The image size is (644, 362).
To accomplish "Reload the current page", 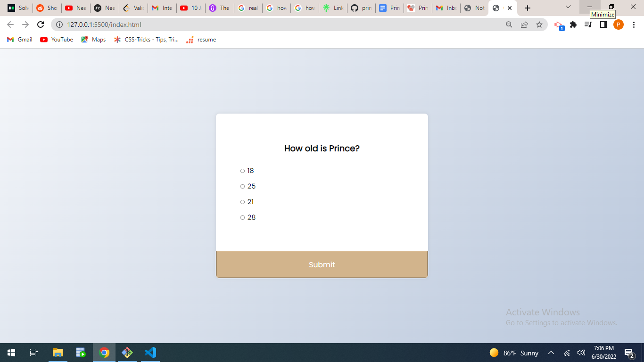I will (41, 25).
